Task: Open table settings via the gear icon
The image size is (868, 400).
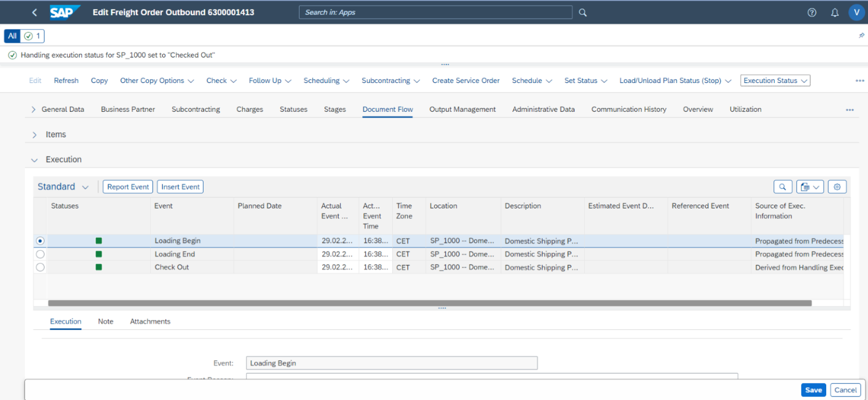Action: [837, 186]
